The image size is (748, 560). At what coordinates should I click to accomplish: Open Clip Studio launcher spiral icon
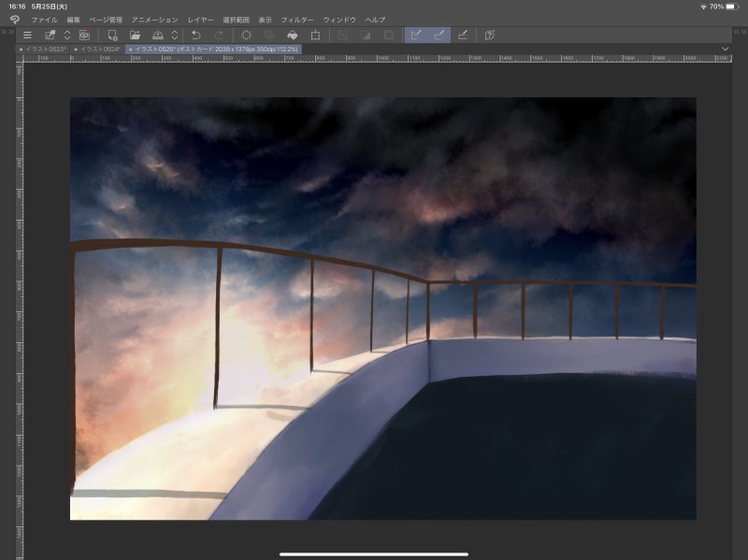pyautogui.click(x=84, y=36)
